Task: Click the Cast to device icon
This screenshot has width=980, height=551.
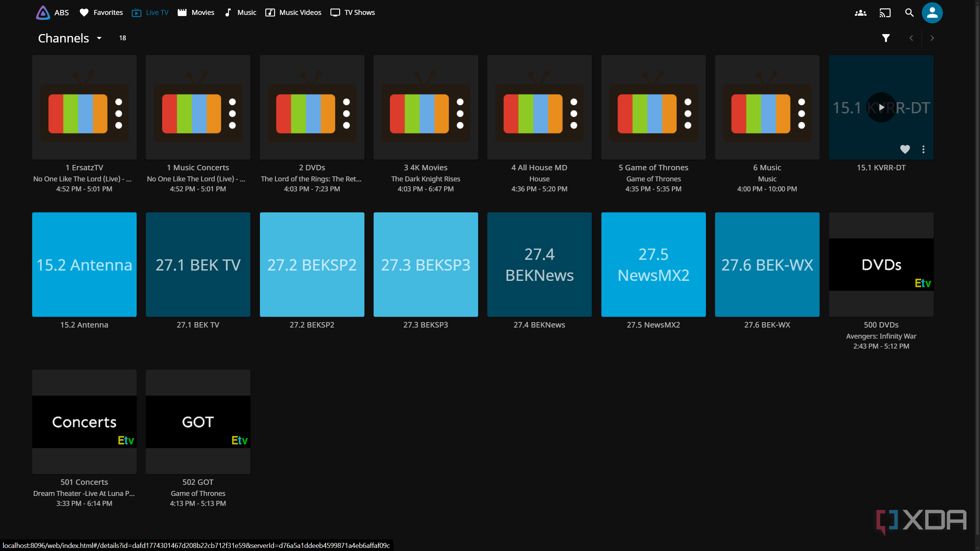Action: coord(885,13)
